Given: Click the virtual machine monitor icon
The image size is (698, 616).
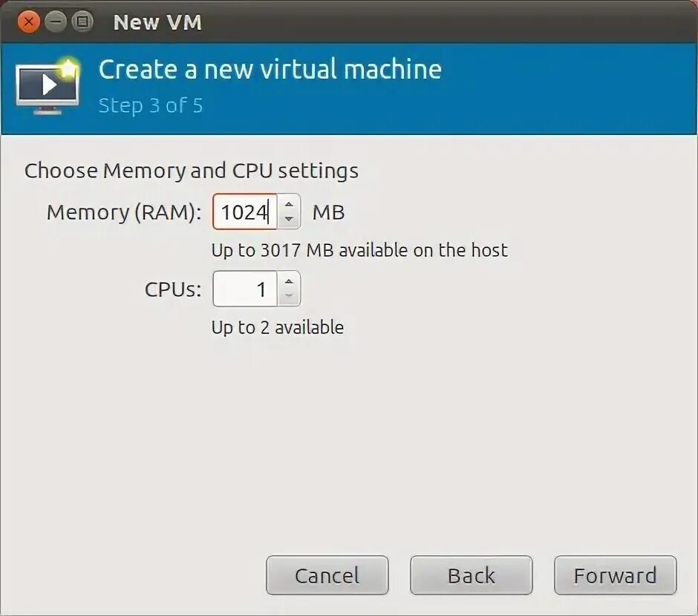Looking at the screenshot, I should 48,87.
